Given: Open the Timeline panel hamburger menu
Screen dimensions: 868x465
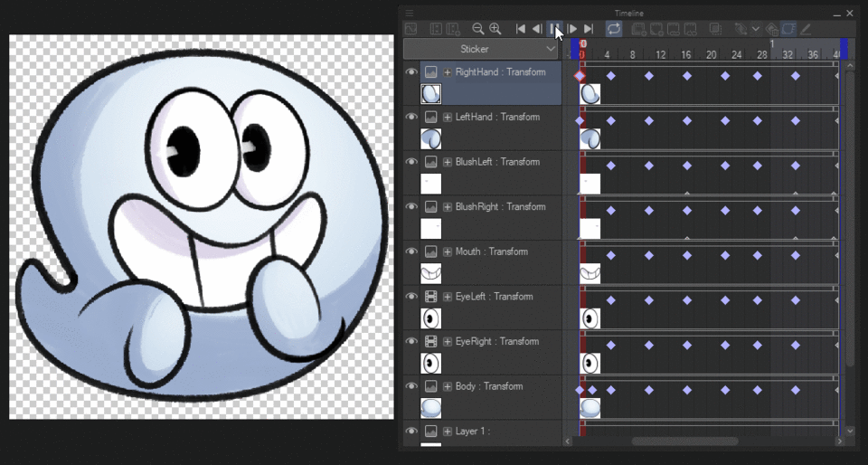Looking at the screenshot, I should coord(410,14).
